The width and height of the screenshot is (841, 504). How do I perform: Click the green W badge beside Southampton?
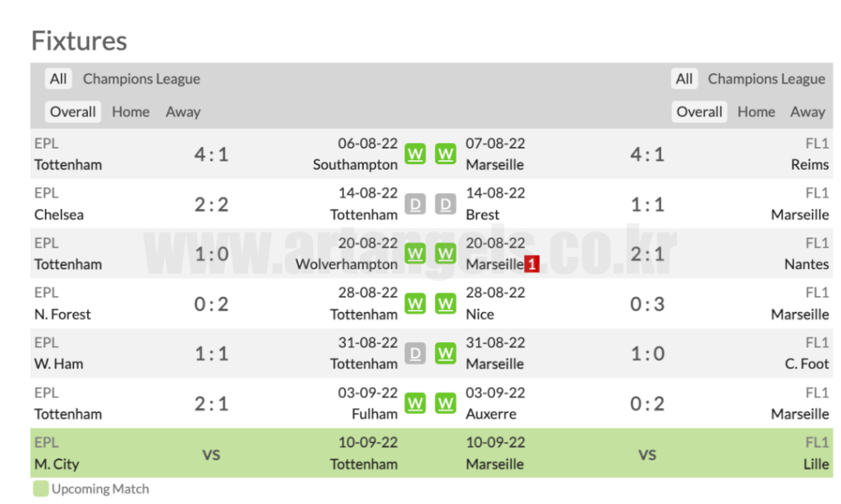(416, 153)
